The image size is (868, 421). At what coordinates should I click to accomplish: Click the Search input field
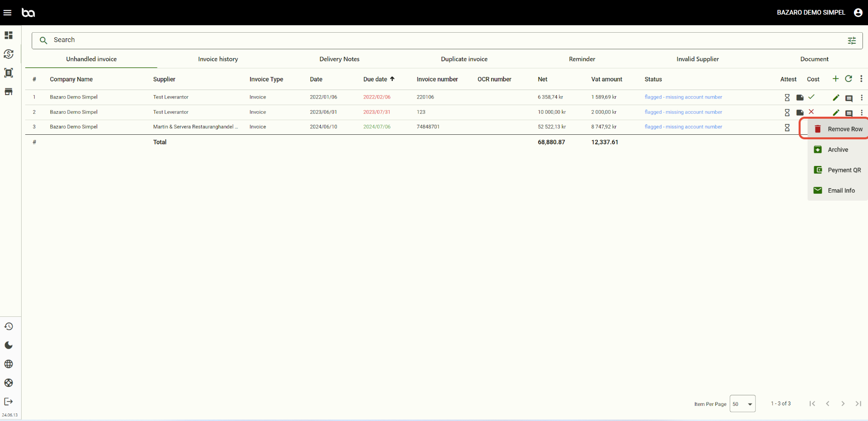click(x=447, y=41)
